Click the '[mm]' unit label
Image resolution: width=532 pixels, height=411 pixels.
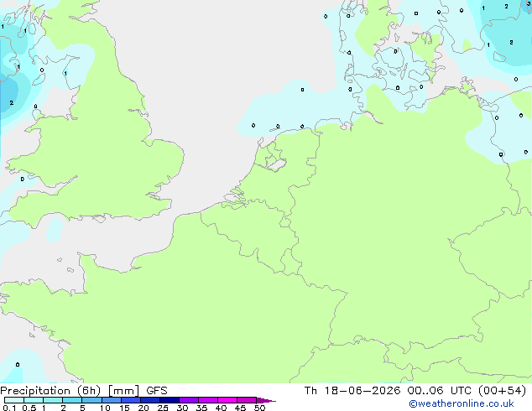point(123,391)
